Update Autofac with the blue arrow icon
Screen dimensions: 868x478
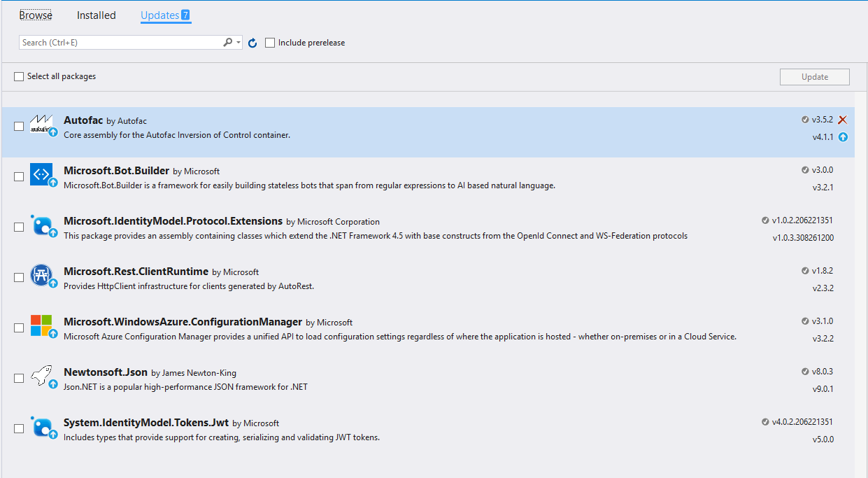[843, 137]
